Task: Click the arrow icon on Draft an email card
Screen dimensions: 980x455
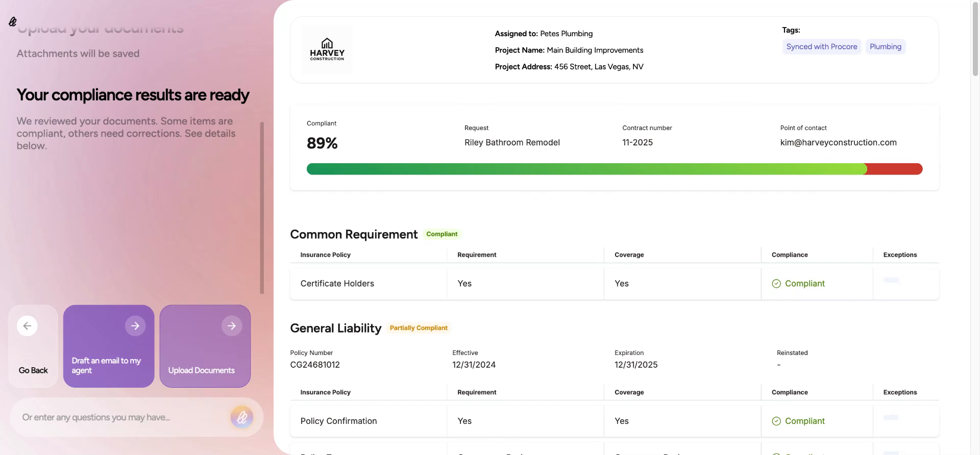Action: point(135,326)
